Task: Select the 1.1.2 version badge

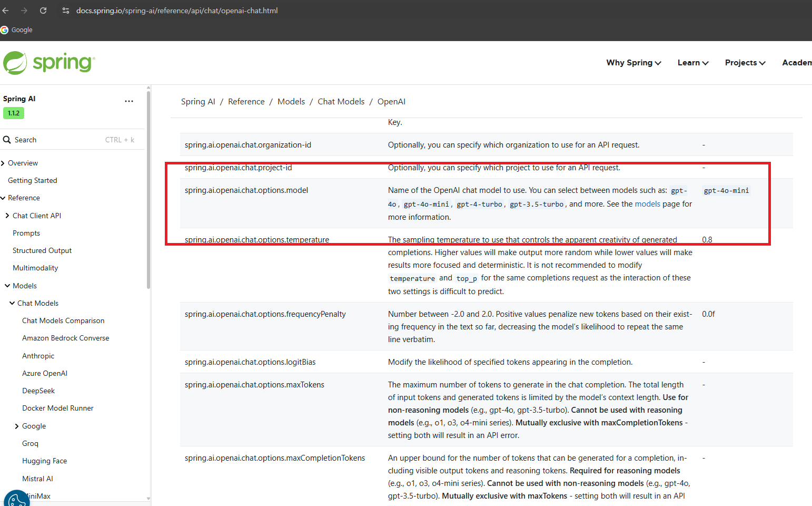Action: click(x=14, y=113)
